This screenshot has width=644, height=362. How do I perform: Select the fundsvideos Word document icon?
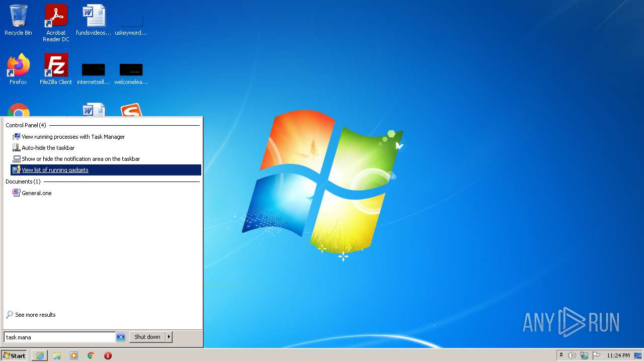[94, 20]
